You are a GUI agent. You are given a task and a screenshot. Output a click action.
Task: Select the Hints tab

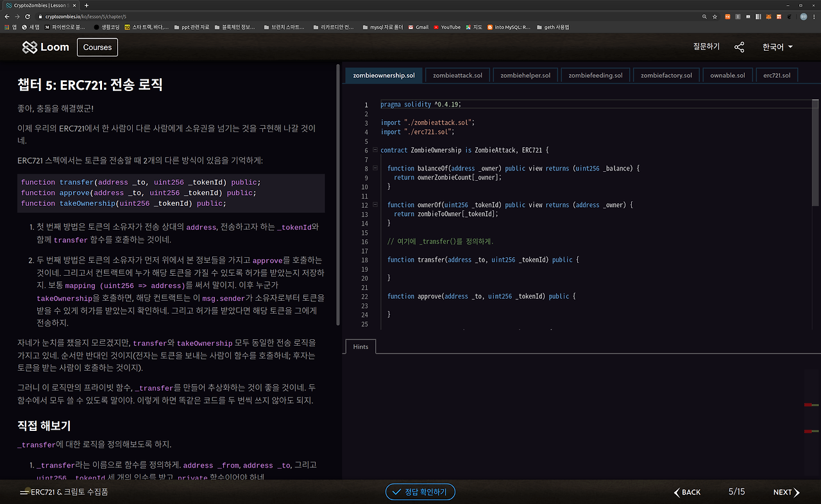click(360, 346)
